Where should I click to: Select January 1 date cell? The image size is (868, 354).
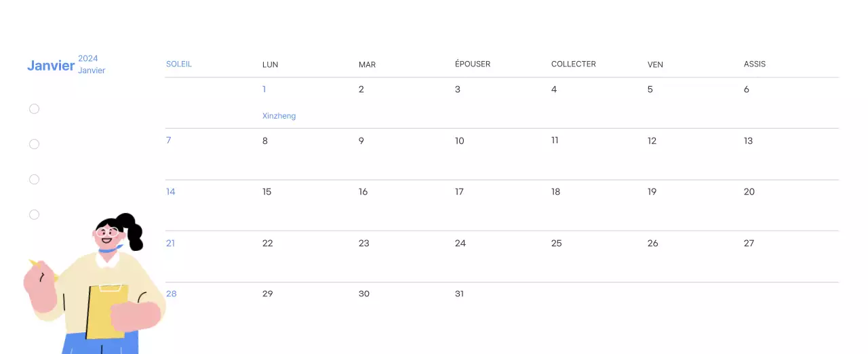[x=264, y=89]
